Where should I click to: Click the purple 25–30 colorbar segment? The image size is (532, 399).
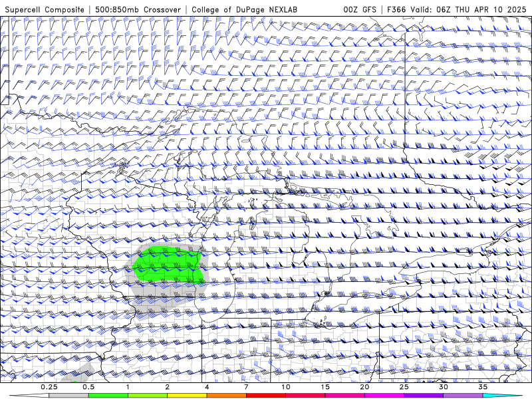point(424,396)
